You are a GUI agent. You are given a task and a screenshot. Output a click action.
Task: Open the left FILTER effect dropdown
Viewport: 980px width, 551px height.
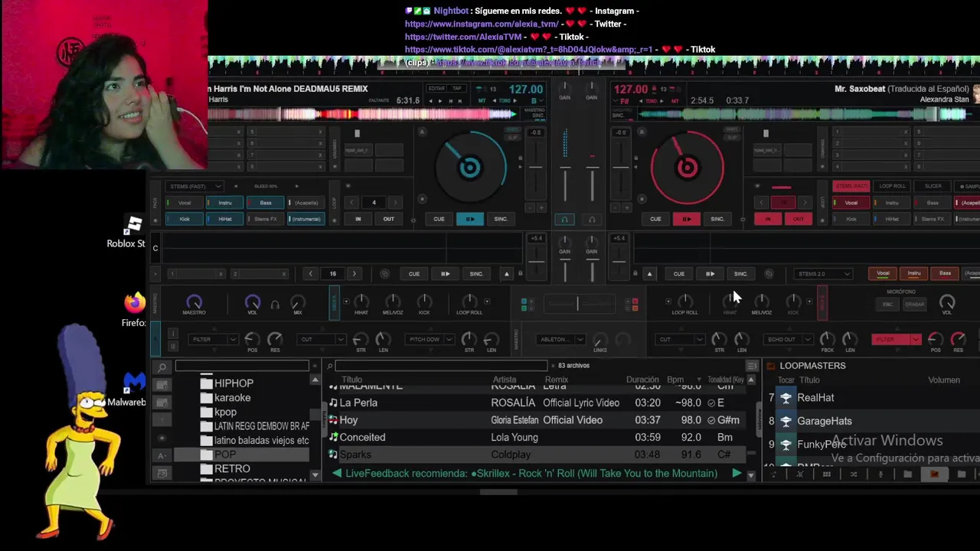pos(214,339)
